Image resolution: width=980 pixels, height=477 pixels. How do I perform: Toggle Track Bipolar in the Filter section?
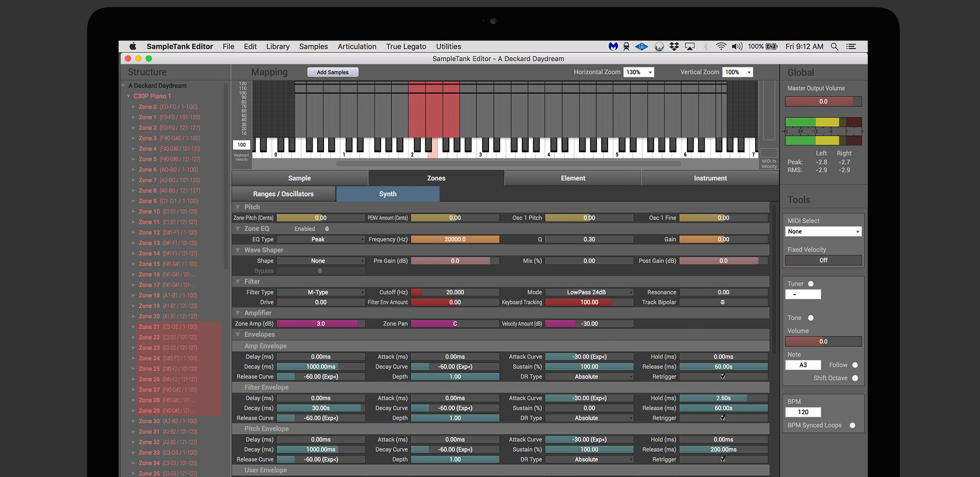click(x=724, y=302)
